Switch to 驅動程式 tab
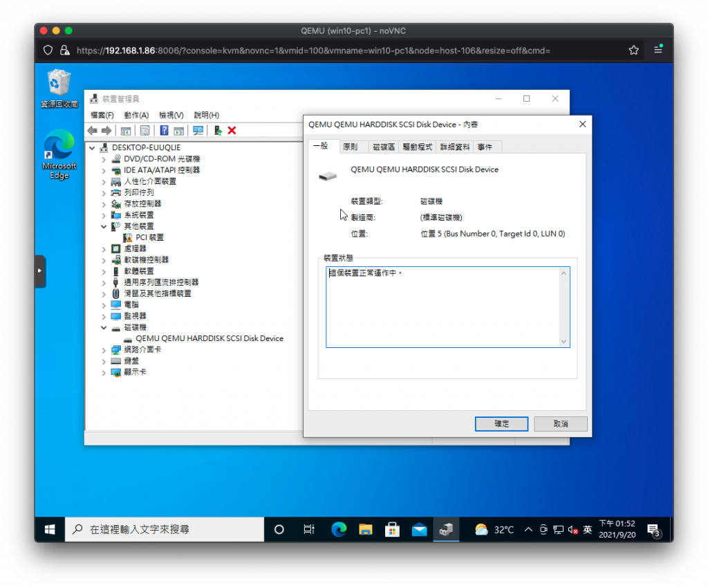This screenshot has height=588, width=708. click(x=417, y=147)
